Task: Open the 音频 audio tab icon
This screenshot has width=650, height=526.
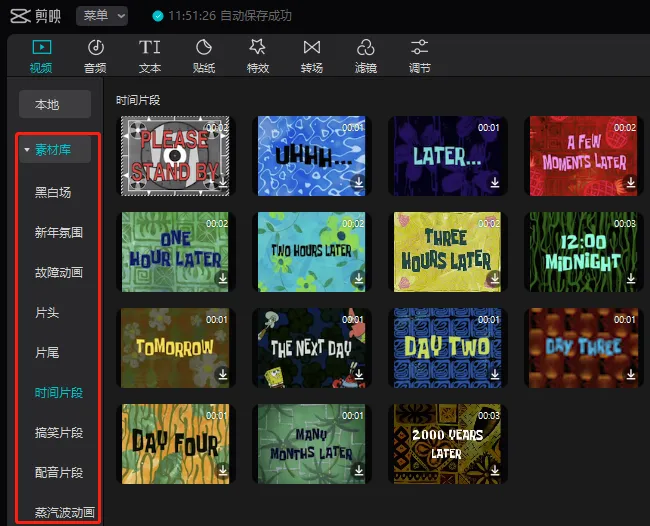Action: (95, 48)
